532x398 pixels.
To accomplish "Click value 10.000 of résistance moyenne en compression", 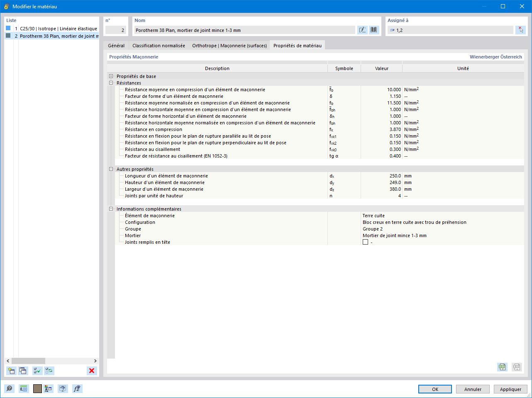I will (x=394, y=90).
